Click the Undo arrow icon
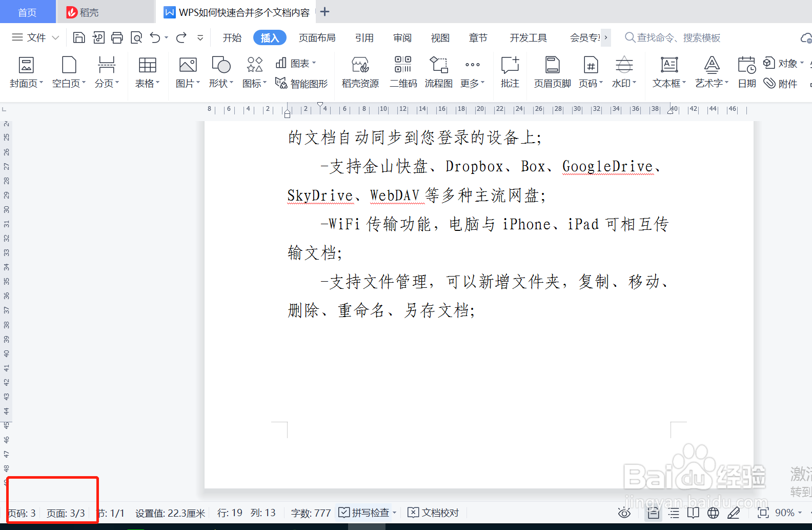This screenshot has width=812, height=530. 155,37
